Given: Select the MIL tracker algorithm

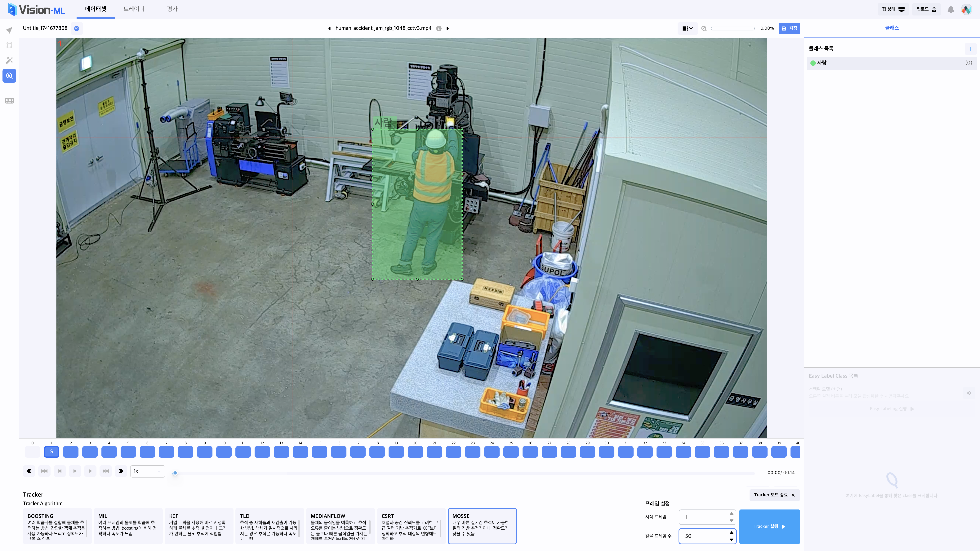Looking at the screenshot, I should point(128,526).
